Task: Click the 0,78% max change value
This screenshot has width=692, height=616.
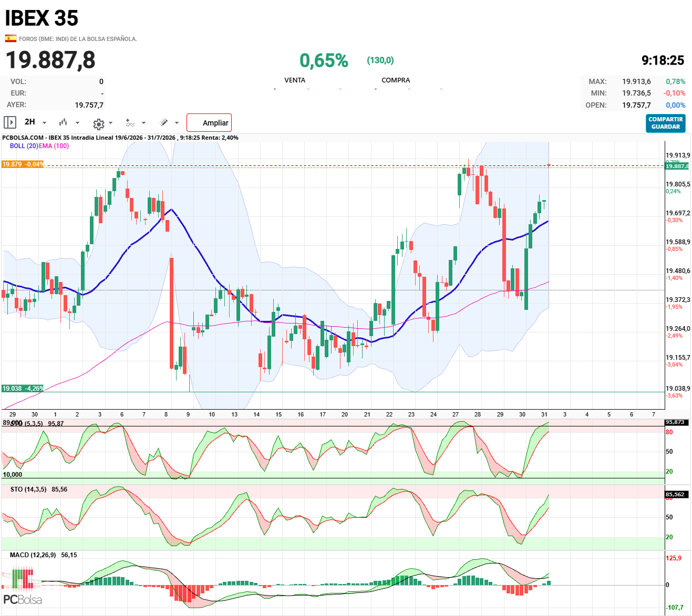Action: coord(676,81)
